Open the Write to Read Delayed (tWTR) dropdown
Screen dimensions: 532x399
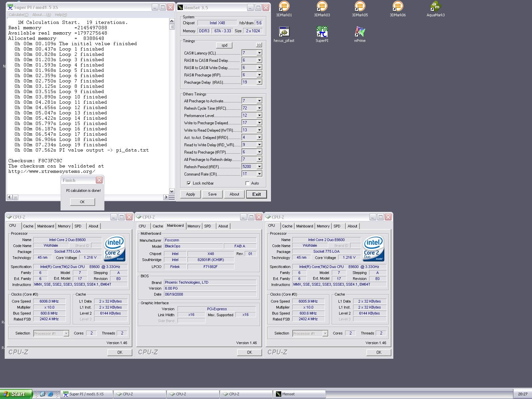[259, 130]
